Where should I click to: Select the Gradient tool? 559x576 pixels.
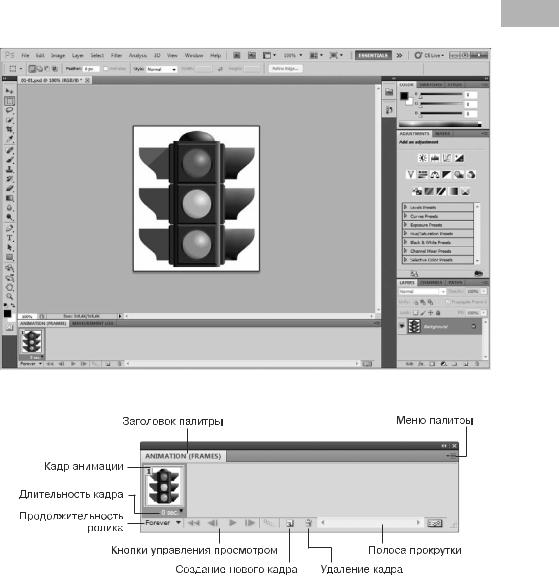pyautogui.click(x=9, y=198)
